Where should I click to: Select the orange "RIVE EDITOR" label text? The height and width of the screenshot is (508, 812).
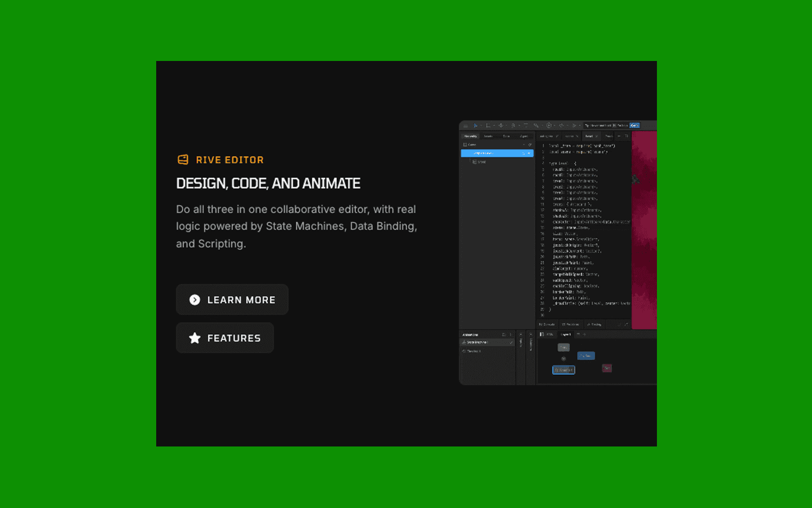(230, 160)
